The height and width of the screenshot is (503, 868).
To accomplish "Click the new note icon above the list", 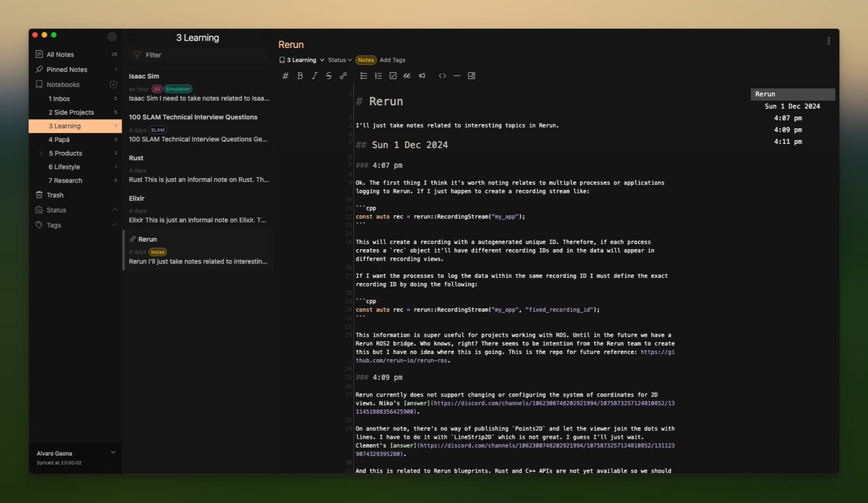I will click(x=263, y=38).
